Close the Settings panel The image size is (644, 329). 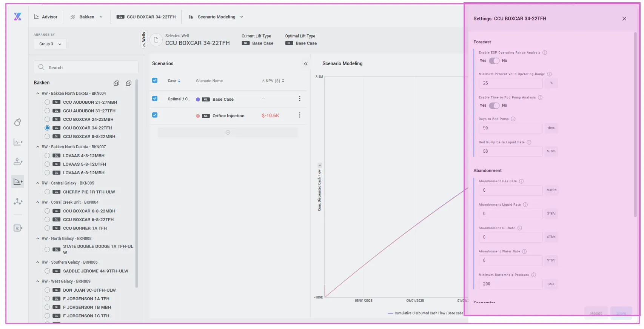tap(624, 19)
